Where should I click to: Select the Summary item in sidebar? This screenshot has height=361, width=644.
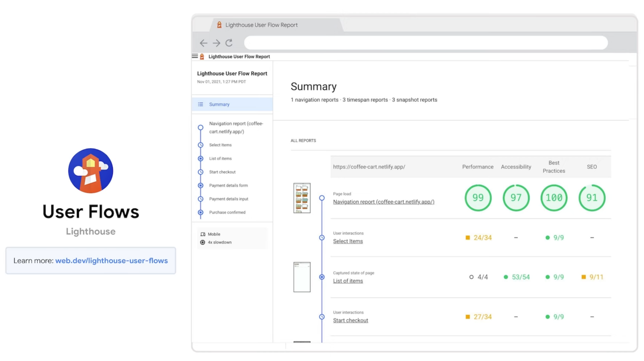click(219, 104)
